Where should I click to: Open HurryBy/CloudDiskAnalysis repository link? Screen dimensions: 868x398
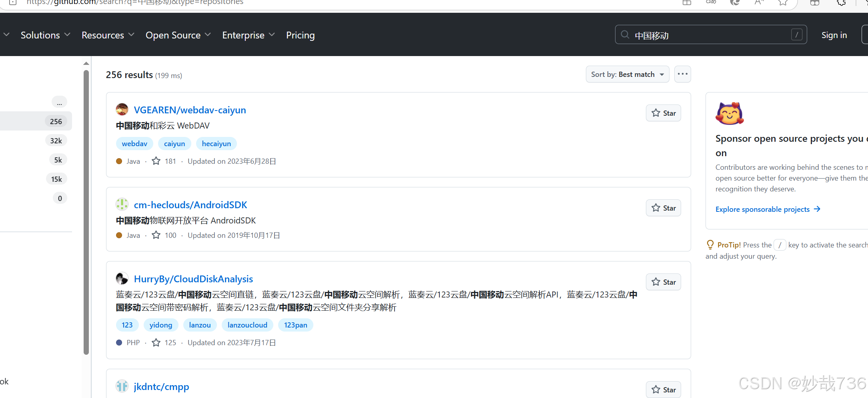point(193,279)
